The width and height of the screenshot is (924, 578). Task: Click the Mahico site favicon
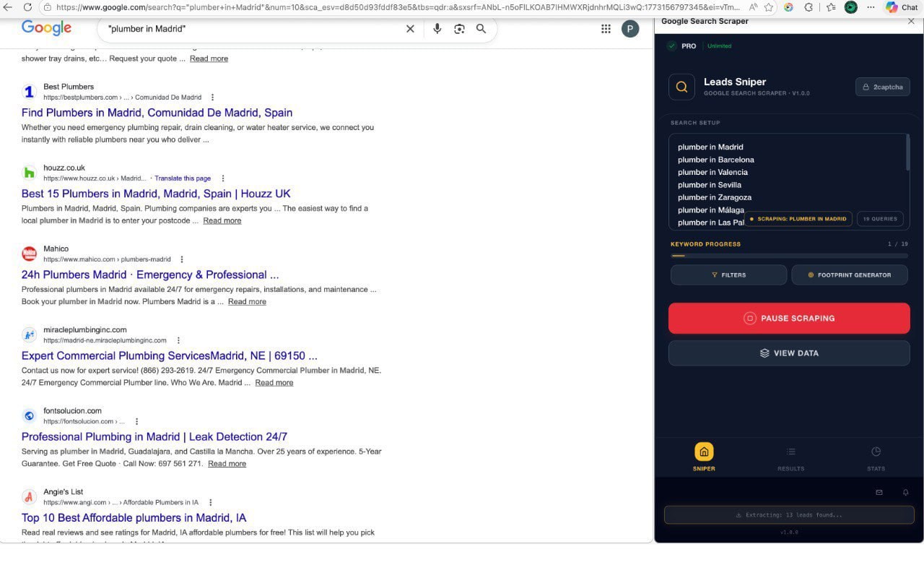pyautogui.click(x=29, y=254)
